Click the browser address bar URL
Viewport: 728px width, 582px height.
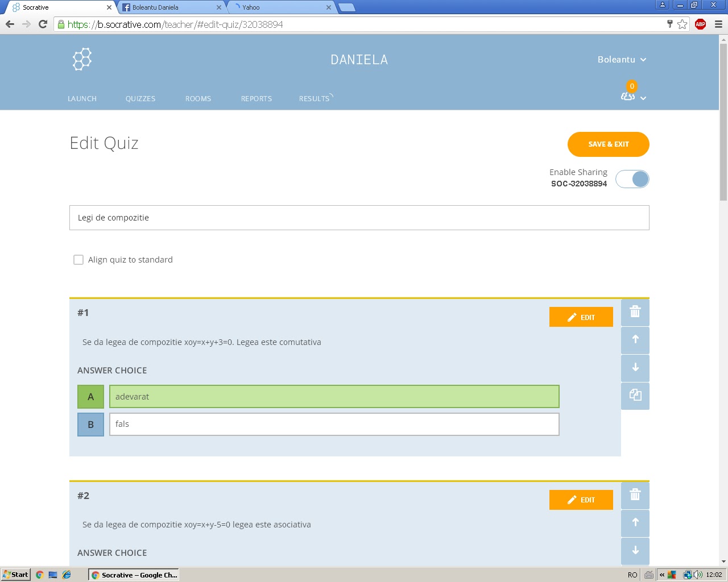(175, 24)
